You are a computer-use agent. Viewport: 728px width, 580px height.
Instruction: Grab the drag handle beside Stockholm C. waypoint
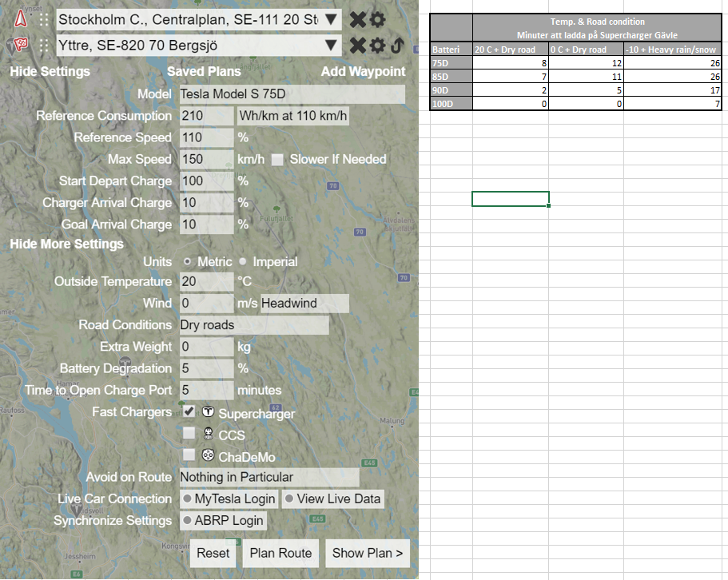(44, 19)
